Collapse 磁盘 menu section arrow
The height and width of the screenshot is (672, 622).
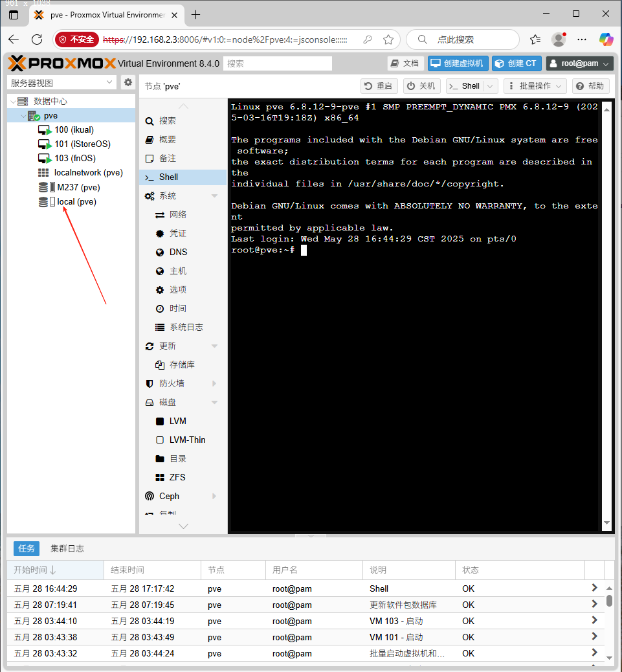click(x=215, y=403)
